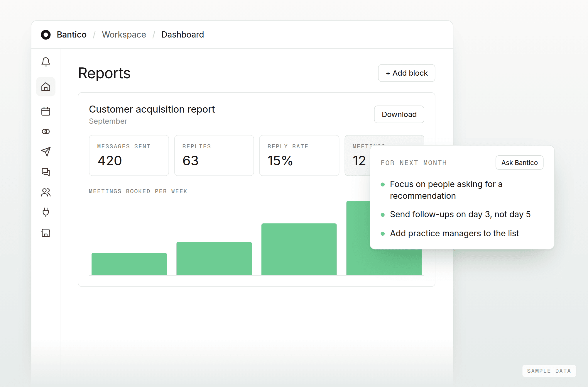
Task: Click the 'Customer acquisition report' title
Action: click(152, 109)
